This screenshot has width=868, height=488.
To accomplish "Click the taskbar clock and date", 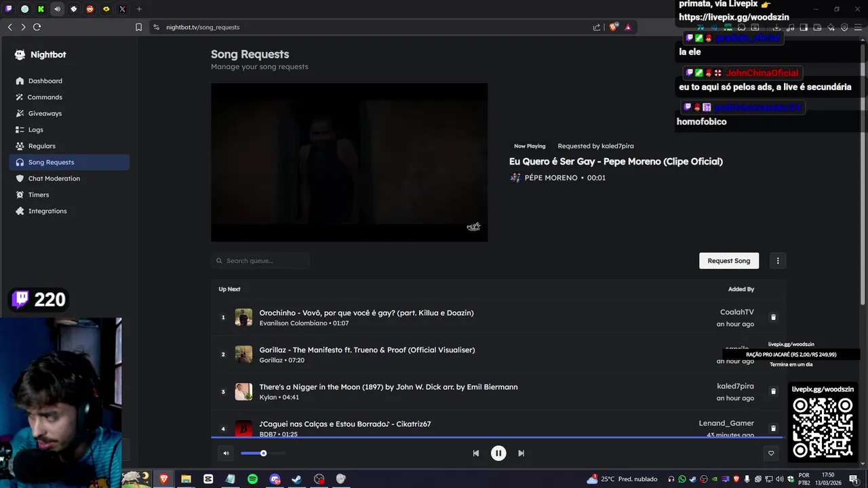I will 828,479.
